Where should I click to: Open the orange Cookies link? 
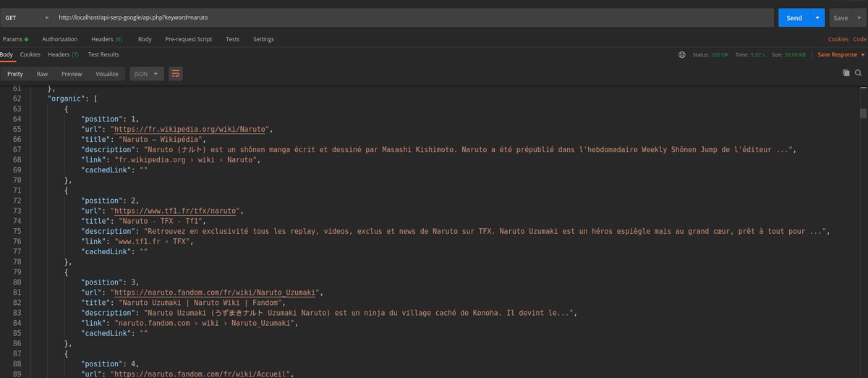[838, 39]
